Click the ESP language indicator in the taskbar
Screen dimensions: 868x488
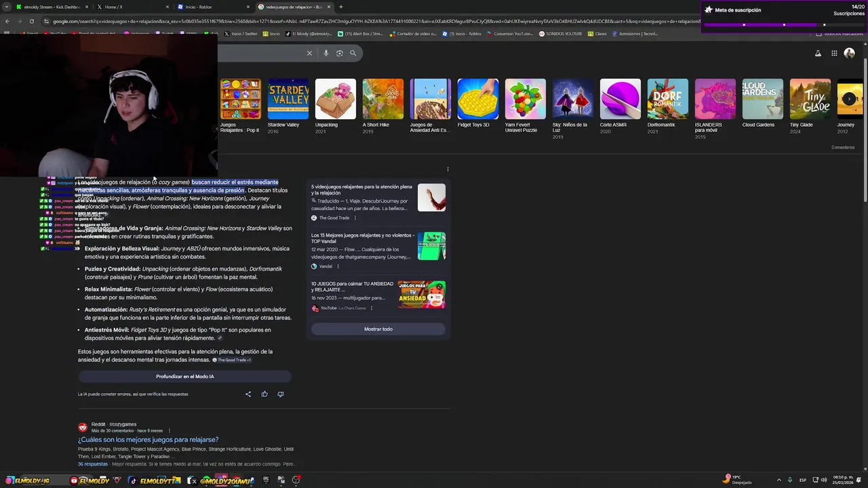(x=803, y=480)
